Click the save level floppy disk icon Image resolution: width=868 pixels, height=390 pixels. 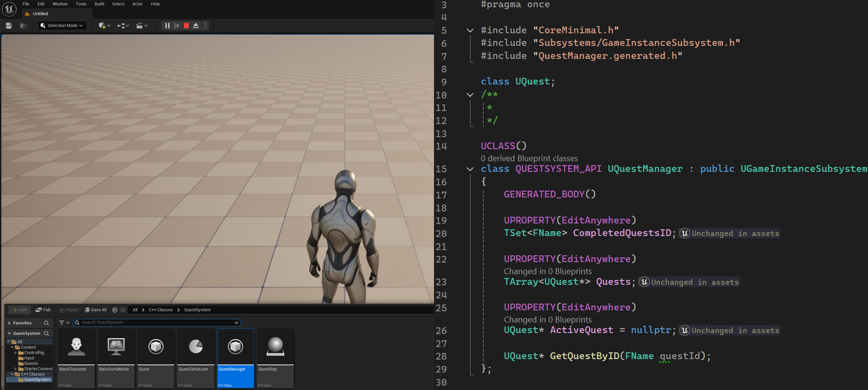tap(9, 26)
